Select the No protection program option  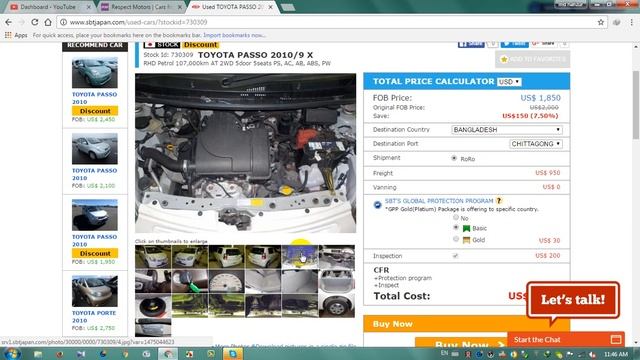[x=456, y=218]
